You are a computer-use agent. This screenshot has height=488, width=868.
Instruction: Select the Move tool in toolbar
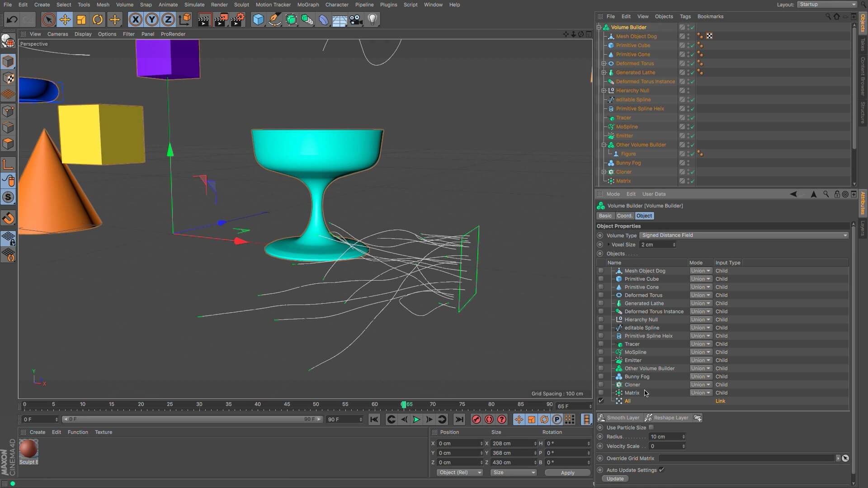[65, 19]
